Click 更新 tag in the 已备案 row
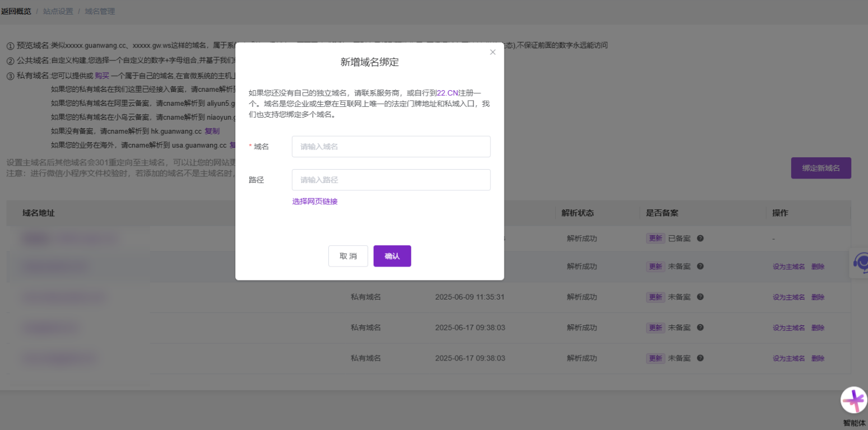 coord(656,239)
